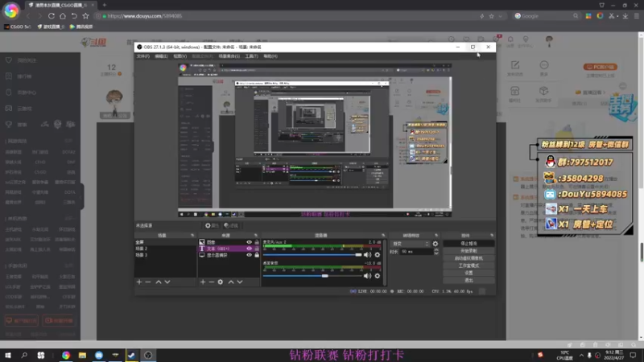Open the transition type dropdown
The width and height of the screenshot is (644, 362).
point(410,244)
